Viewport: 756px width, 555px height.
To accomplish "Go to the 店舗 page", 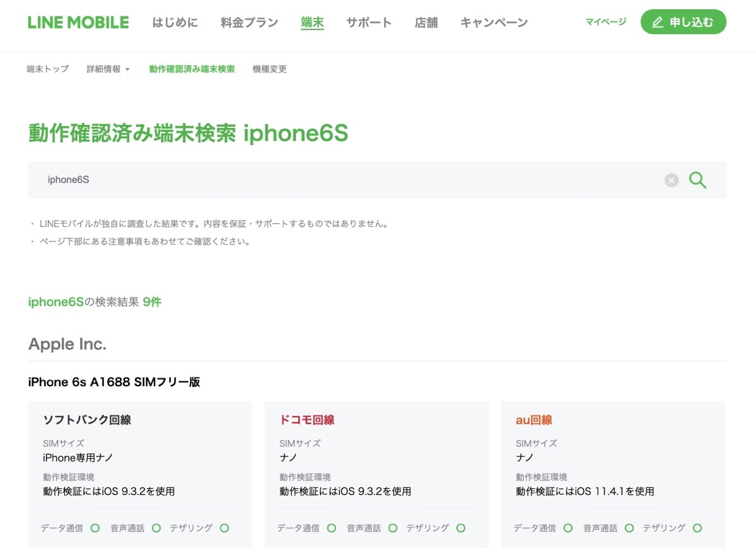I will (x=426, y=22).
